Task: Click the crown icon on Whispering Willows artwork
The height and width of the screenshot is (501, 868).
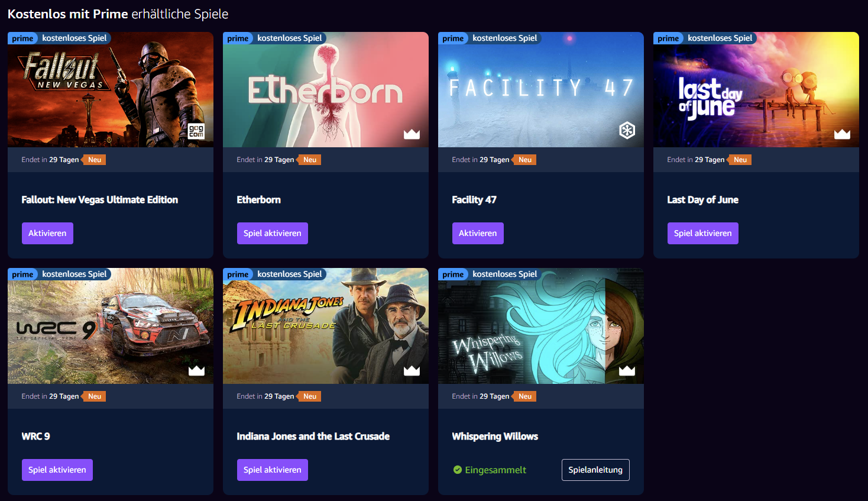Action: pyautogui.click(x=627, y=370)
